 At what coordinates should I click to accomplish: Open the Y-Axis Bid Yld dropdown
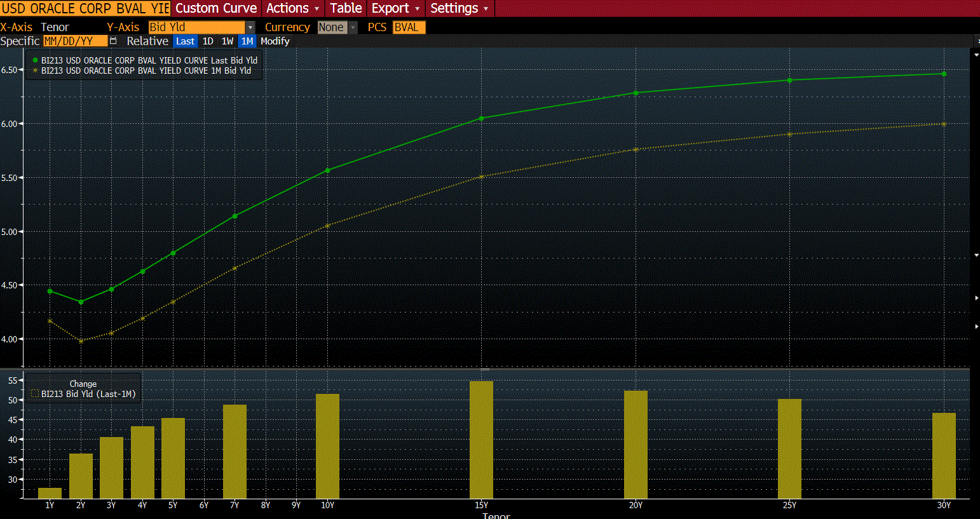point(250,27)
